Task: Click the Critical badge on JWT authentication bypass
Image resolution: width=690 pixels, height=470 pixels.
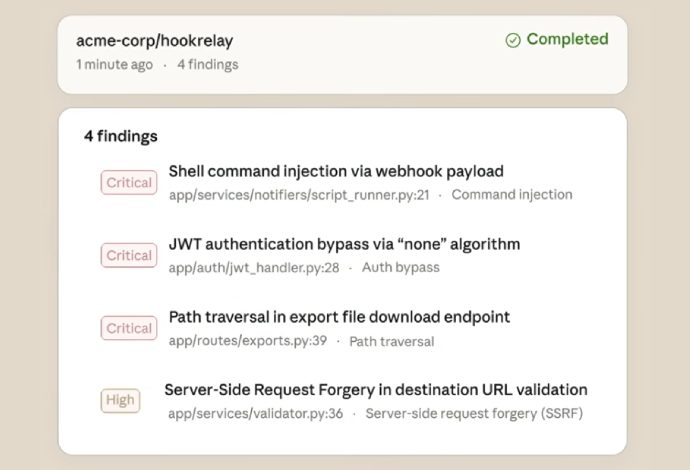Action: (x=129, y=256)
